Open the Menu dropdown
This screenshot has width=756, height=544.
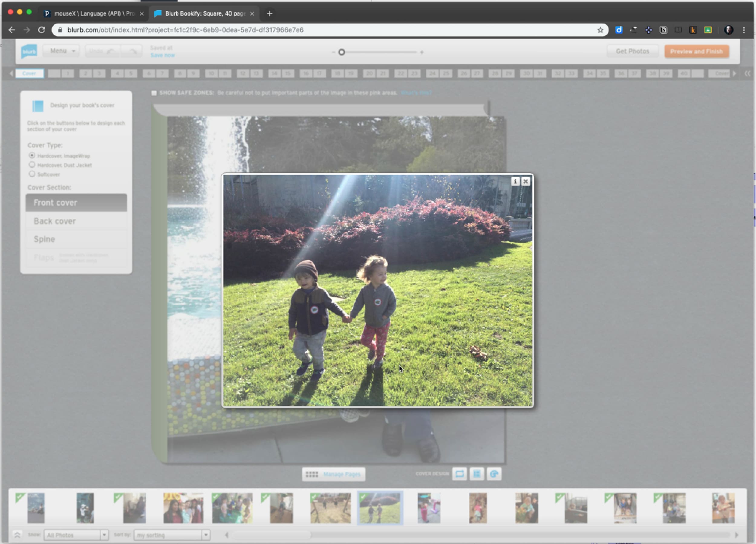click(62, 51)
